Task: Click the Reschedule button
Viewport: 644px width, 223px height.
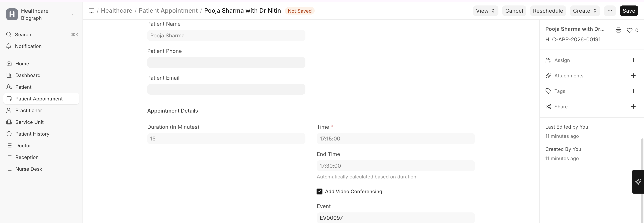Action: 548,11
